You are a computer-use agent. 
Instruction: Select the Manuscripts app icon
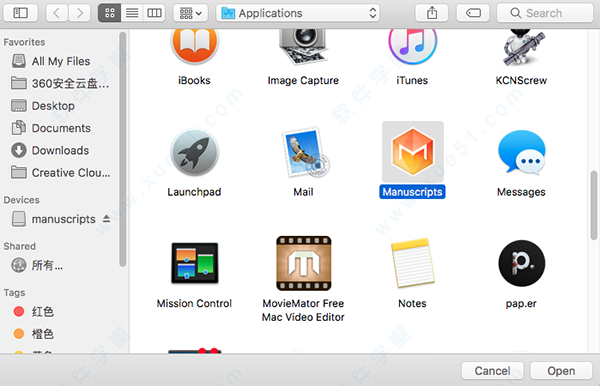(x=412, y=152)
